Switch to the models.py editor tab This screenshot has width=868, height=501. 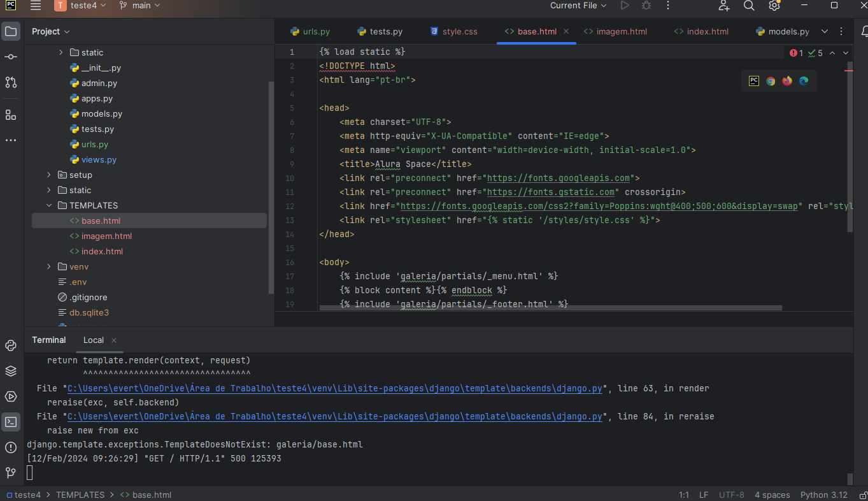782,31
